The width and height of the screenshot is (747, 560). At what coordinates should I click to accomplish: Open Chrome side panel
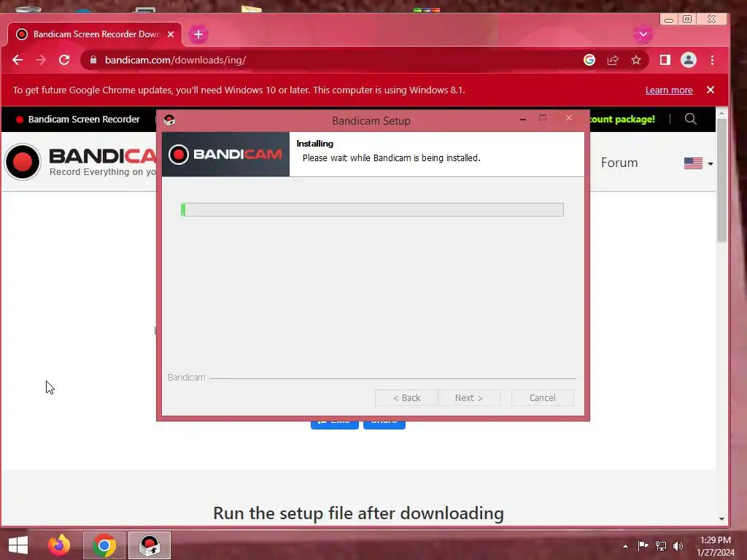coord(665,60)
